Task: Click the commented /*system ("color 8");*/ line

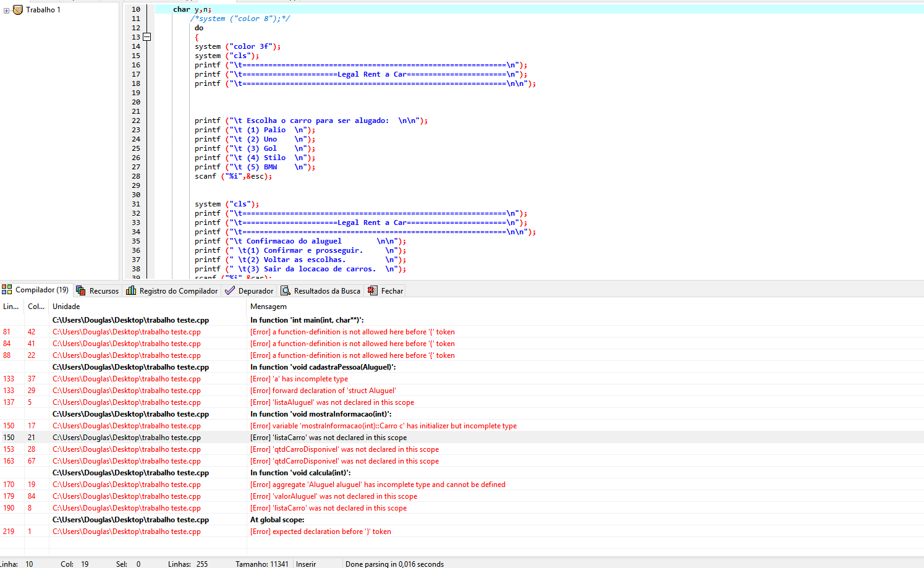Action: [x=240, y=19]
